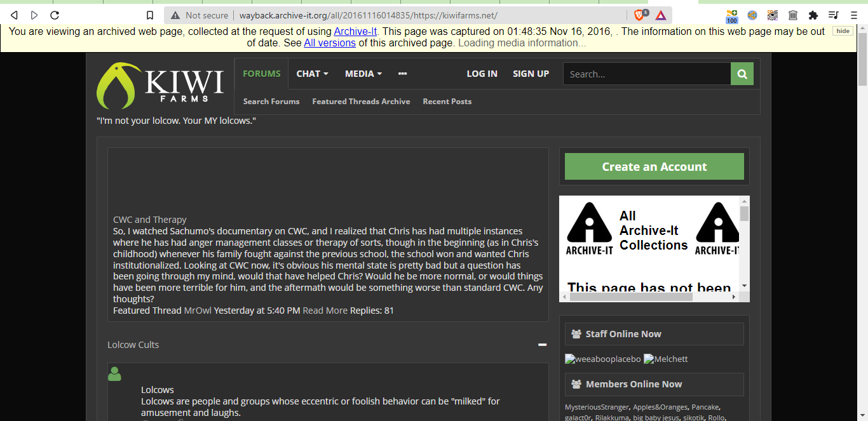Open All versions of this archived page
This screenshot has width=868, height=421.
(330, 43)
